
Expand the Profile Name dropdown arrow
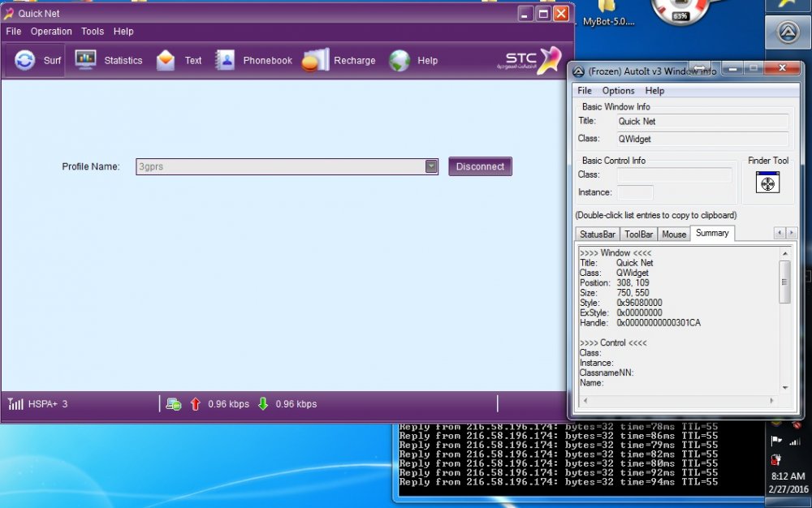[x=431, y=166]
